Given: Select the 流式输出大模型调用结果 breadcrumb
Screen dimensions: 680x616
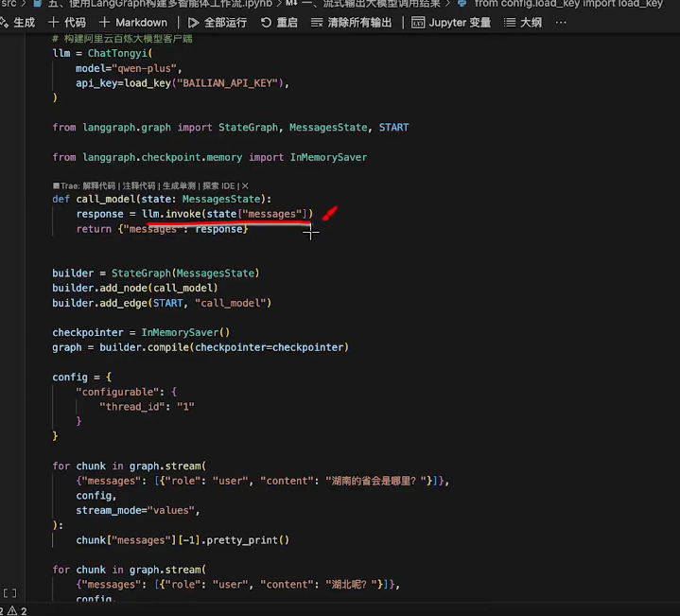Looking at the screenshot, I should click(363, 4).
